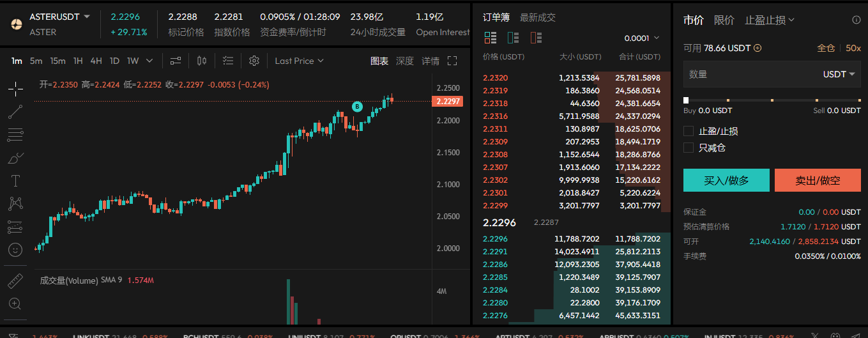The width and height of the screenshot is (868, 338).
Task: Switch to the 最新成交 tab
Action: click(x=537, y=17)
